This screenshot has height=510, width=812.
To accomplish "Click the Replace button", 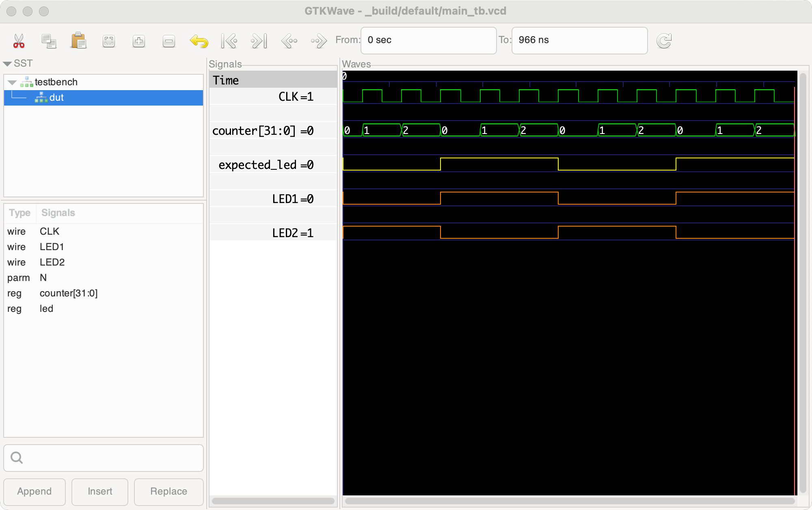I will click(168, 492).
